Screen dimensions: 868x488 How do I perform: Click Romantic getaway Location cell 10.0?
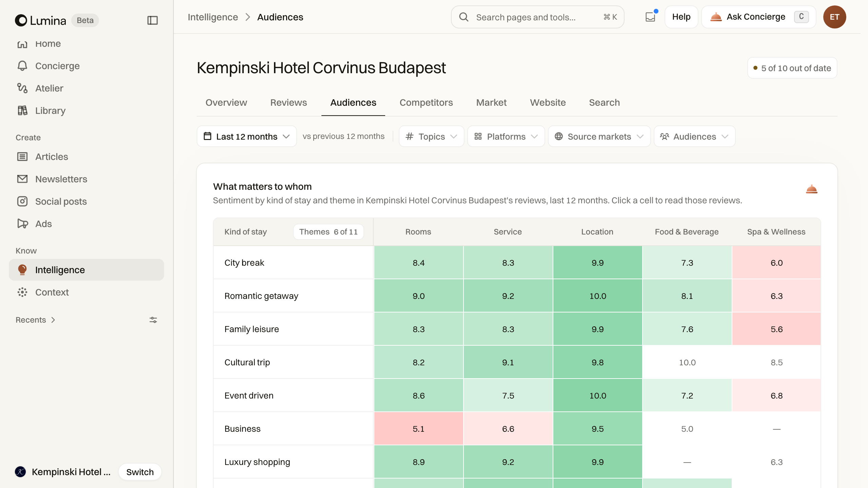[x=597, y=296]
